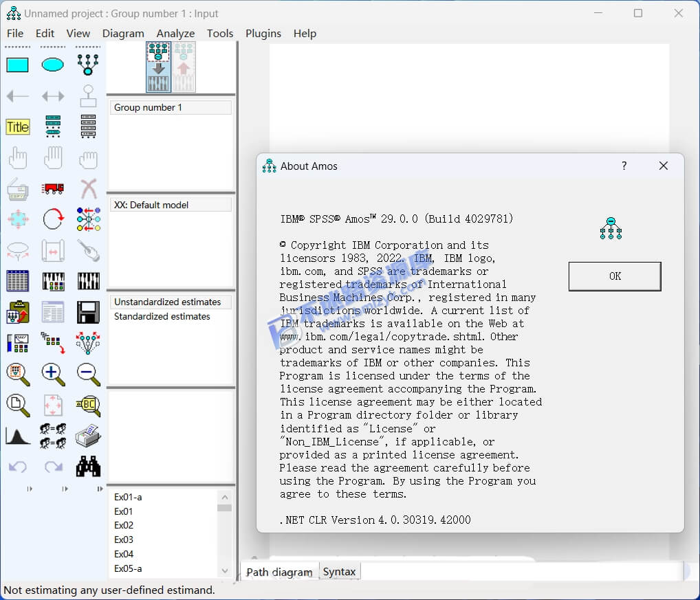The width and height of the screenshot is (700, 600).
Task: Select the move objects truck tool
Action: click(53, 189)
